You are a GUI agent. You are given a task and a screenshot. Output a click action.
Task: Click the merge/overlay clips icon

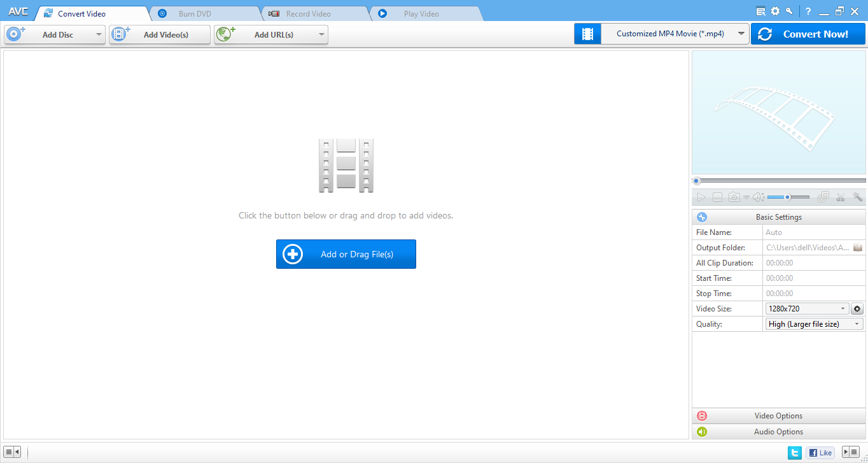[x=823, y=197]
